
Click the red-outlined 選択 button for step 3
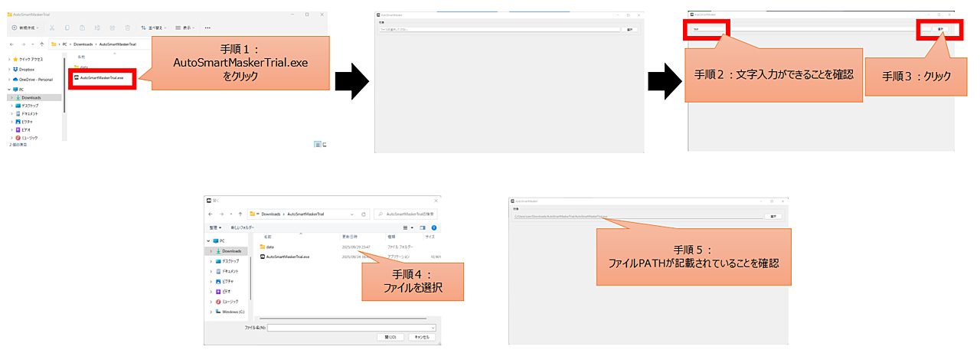click(939, 29)
